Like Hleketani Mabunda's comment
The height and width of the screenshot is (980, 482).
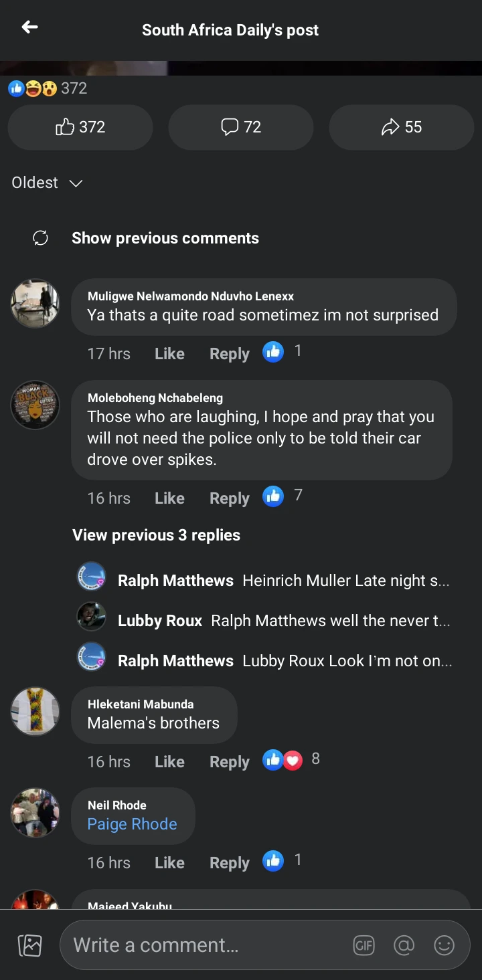tap(169, 762)
